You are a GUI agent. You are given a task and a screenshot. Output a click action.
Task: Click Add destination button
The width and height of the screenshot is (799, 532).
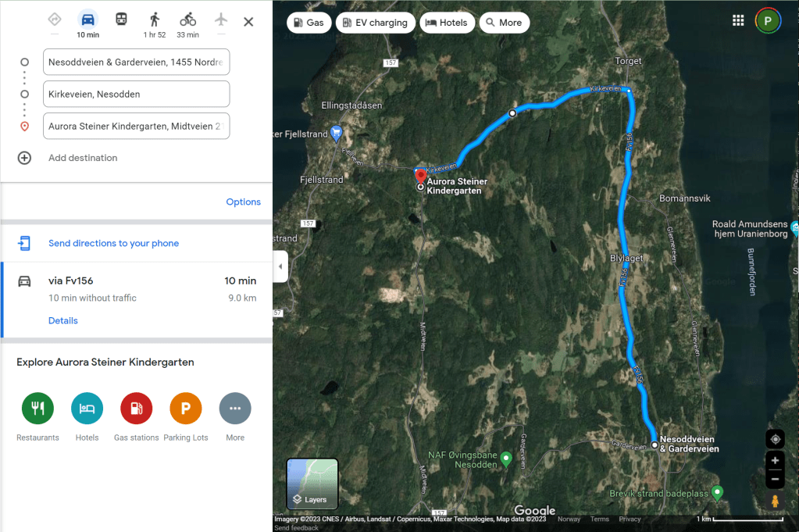pos(67,158)
